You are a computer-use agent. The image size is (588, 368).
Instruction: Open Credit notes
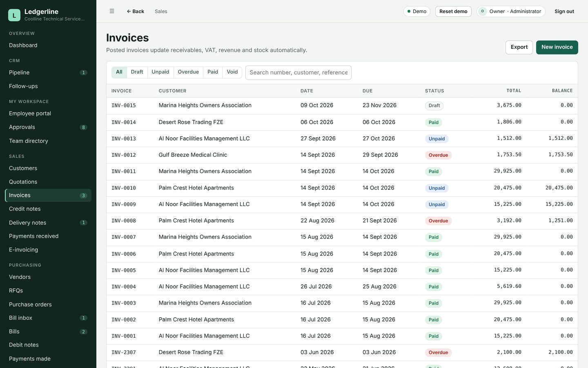[48, 209]
